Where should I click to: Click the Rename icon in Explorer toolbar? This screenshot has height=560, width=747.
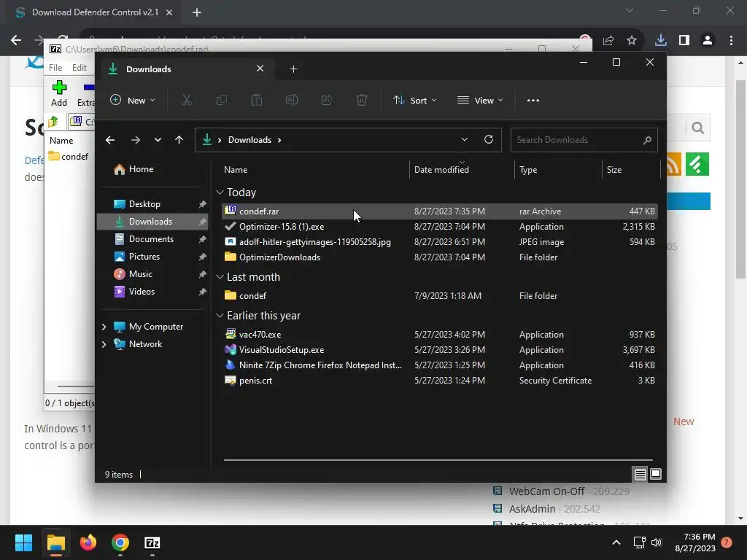coord(292,100)
